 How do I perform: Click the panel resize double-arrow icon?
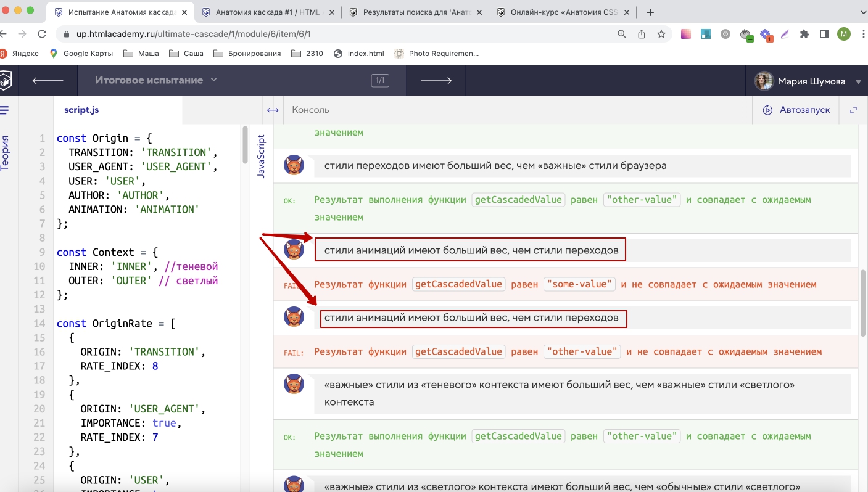point(272,110)
